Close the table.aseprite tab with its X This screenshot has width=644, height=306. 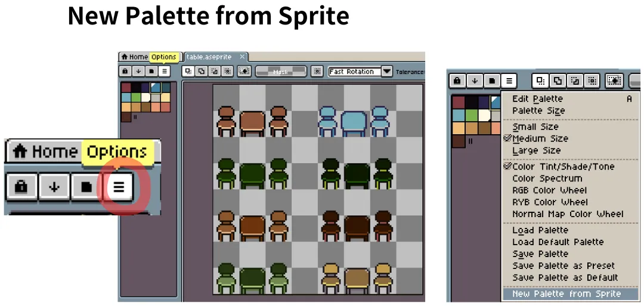(242, 57)
